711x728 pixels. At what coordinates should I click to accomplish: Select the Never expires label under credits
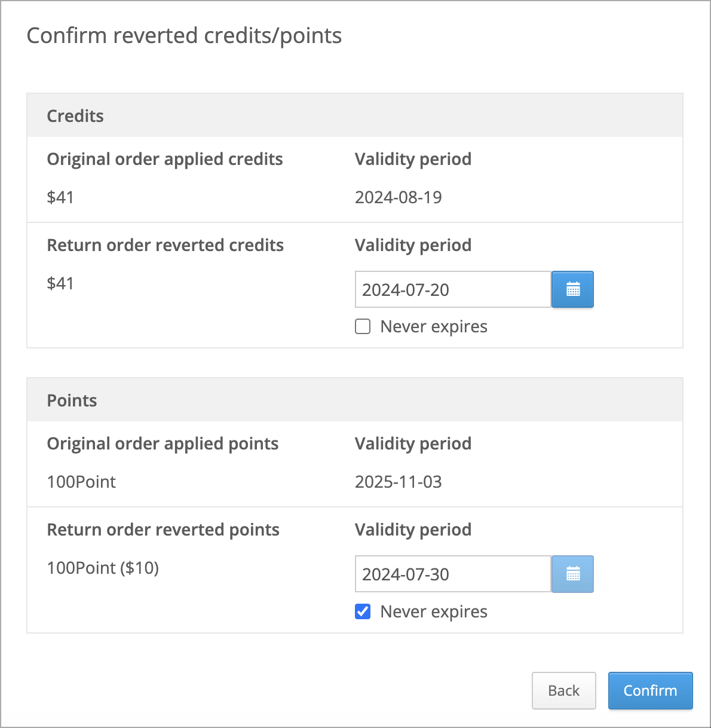click(434, 327)
